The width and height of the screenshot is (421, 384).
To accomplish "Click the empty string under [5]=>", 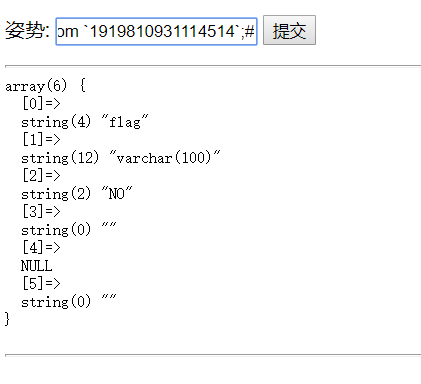I will point(109,302).
